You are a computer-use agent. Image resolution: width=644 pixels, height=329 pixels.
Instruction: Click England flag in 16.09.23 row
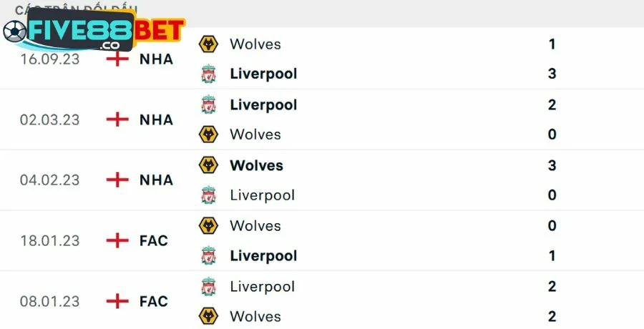tap(117, 59)
